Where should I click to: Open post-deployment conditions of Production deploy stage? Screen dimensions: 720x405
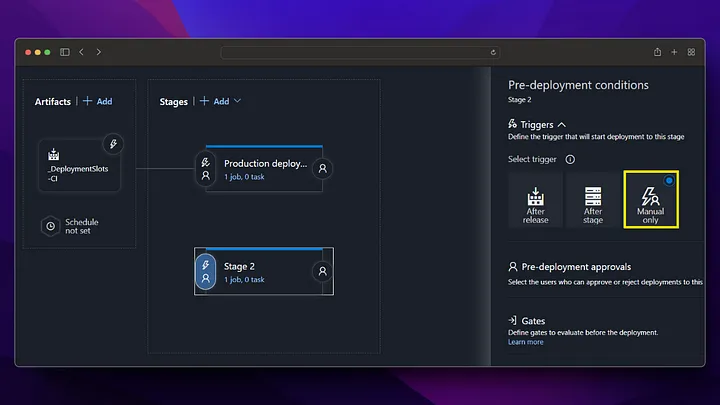323,169
